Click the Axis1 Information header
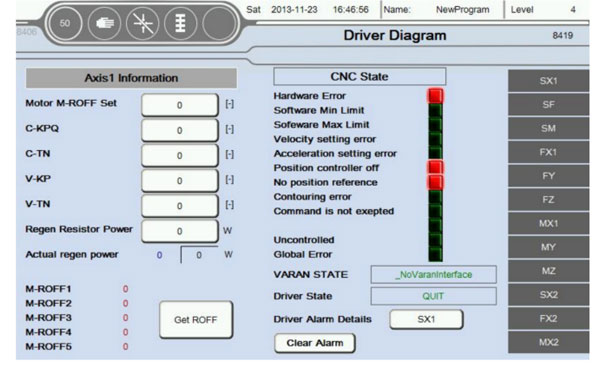The width and height of the screenshot is (600, 372). coord(131,78)
